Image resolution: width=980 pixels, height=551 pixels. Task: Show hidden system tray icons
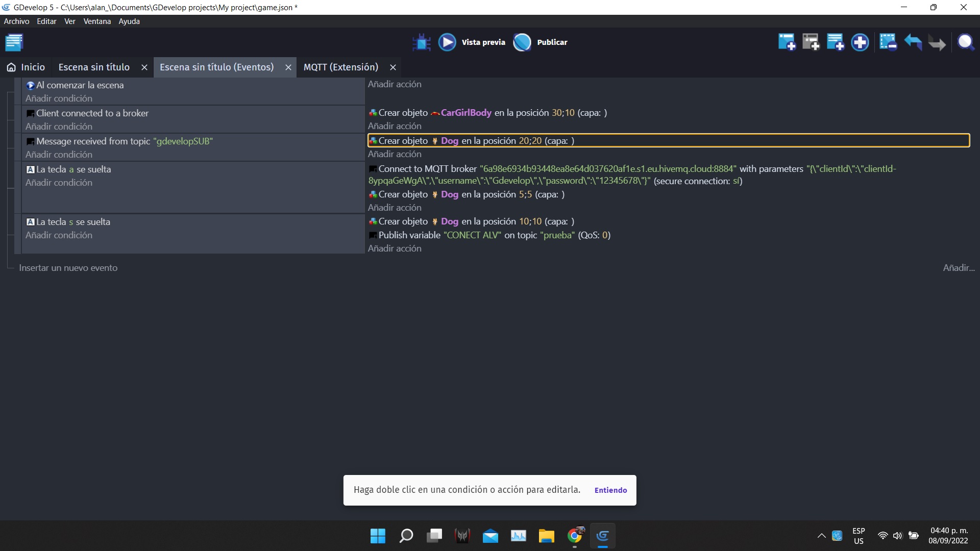point(821,536)
